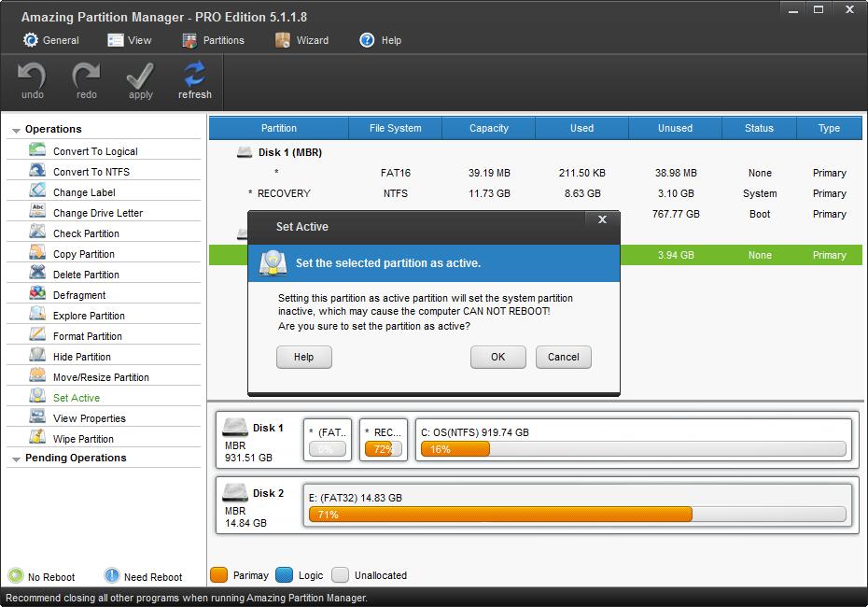Click the Capacity column header
This screenshot has height=607, width=868.
(489, 128)
